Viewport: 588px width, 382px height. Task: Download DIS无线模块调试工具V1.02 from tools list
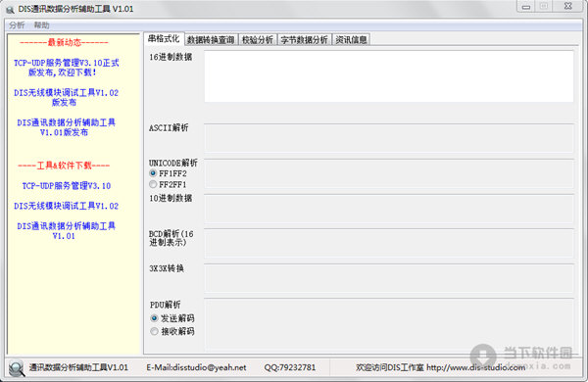(66, 206)
